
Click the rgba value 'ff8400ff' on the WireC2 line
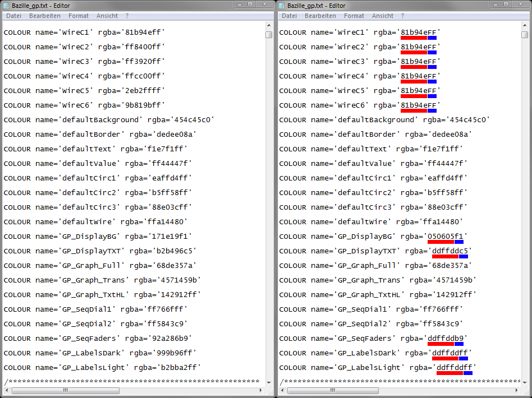[143, 47]
